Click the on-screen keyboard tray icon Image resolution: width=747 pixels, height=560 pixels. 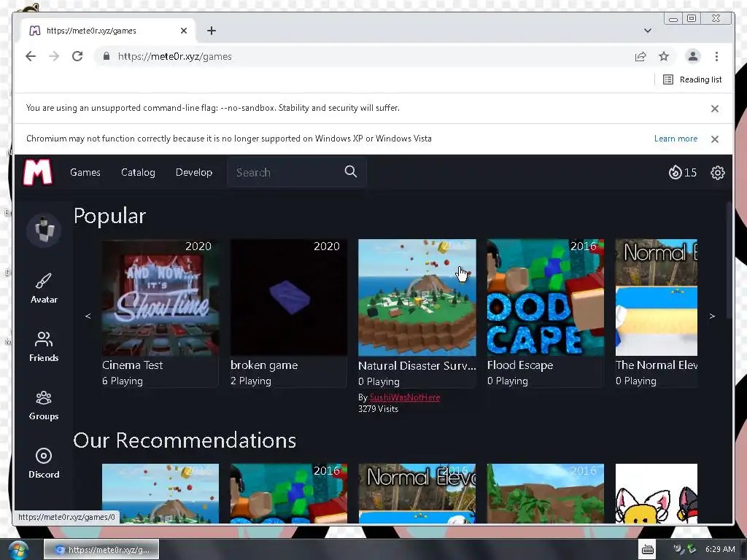(x=648, y=550)
